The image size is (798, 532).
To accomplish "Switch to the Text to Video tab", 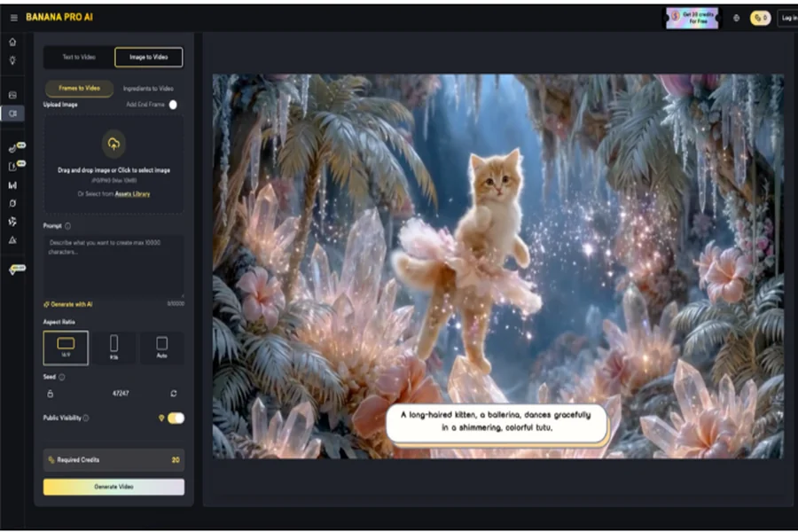I will click(x=79, y=58).
